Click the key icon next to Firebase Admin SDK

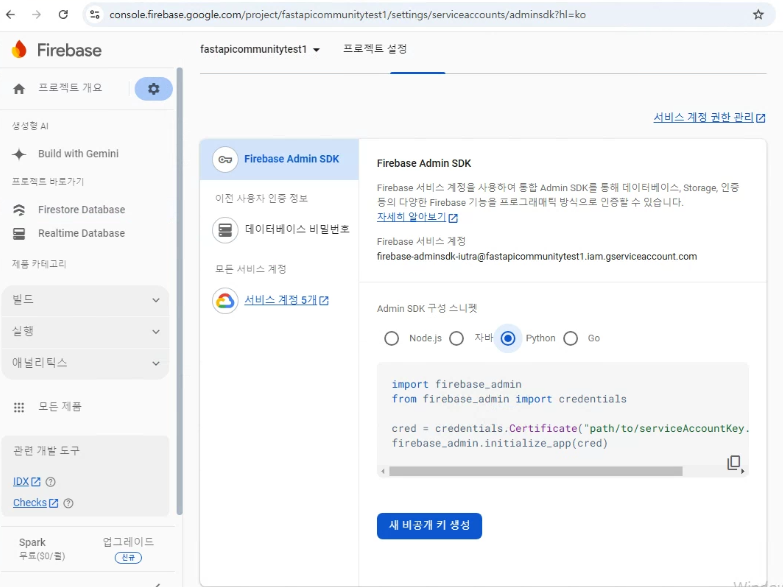pyautogui.click(x=225, y=159)
